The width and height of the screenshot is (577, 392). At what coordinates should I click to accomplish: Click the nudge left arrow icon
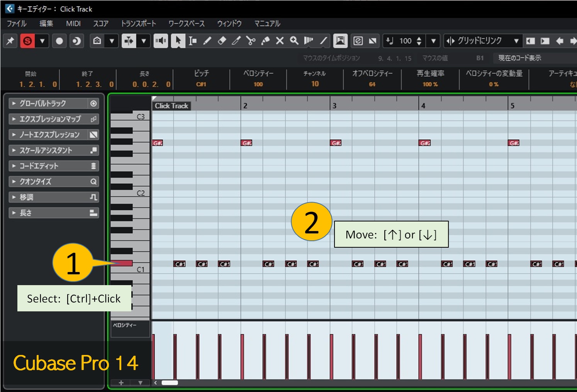560,41
